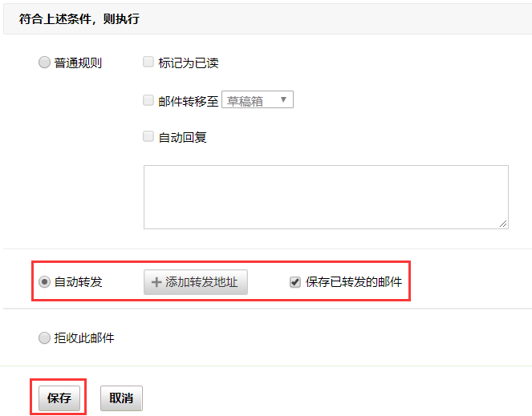
Task: Click the arrow on the 草稿箱 dropdown
Action: [283, 100]
